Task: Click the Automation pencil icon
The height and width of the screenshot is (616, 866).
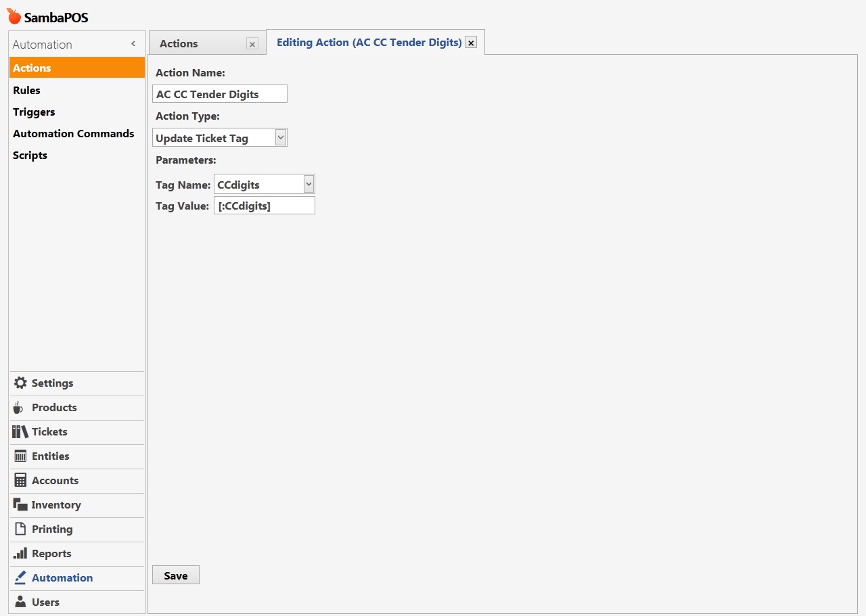Action: (x=20, y=577)
